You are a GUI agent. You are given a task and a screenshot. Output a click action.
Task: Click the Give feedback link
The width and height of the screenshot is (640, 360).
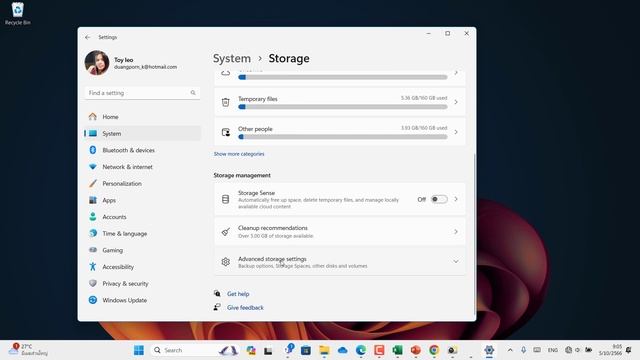(245, 308)
